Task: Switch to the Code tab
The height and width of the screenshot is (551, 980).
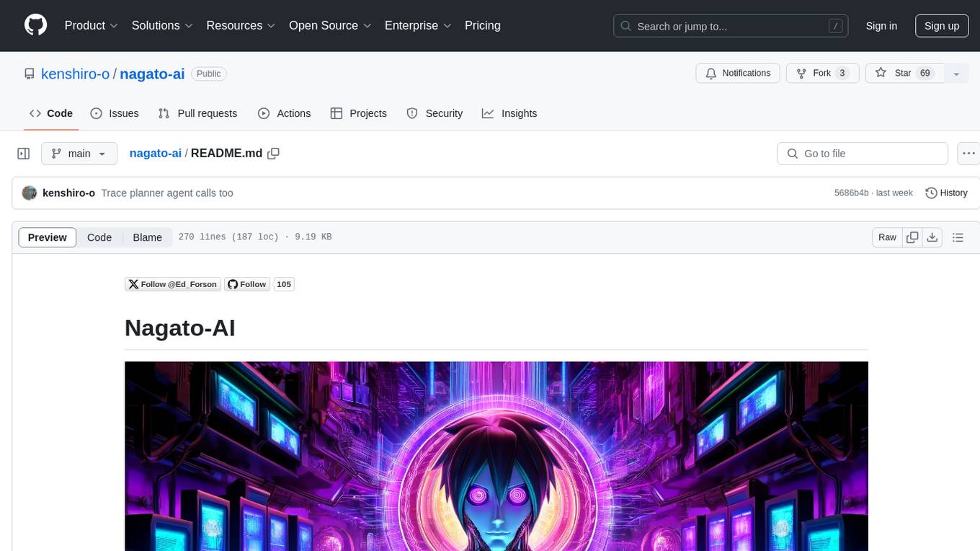Action: tap(50, 113)
